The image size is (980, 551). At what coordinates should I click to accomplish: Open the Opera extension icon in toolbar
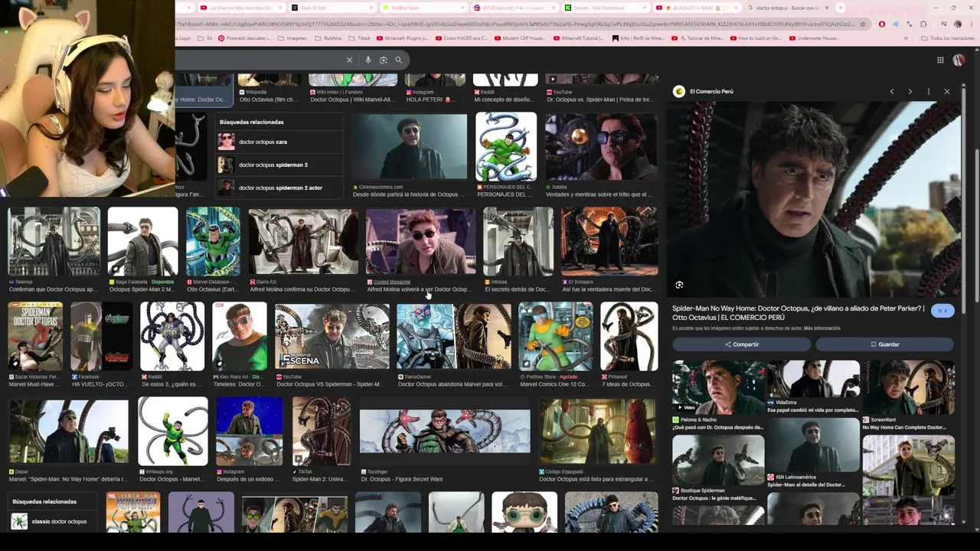click(882, 24)
